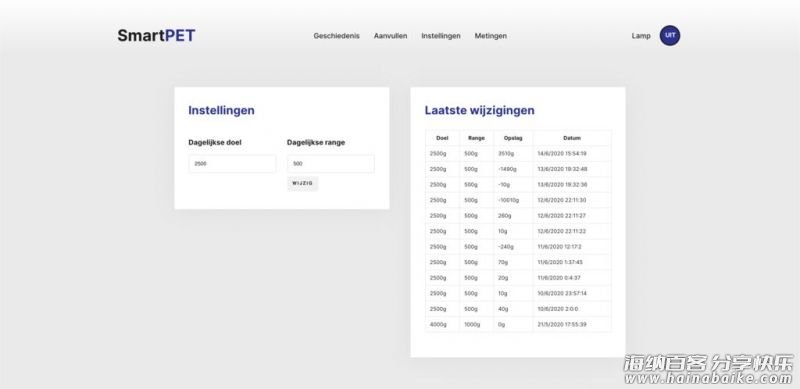Click the Laatste wijzigingen heading
Image resolution: width=800 pixels, height=389 pixels.
click(x=480, y=110)
